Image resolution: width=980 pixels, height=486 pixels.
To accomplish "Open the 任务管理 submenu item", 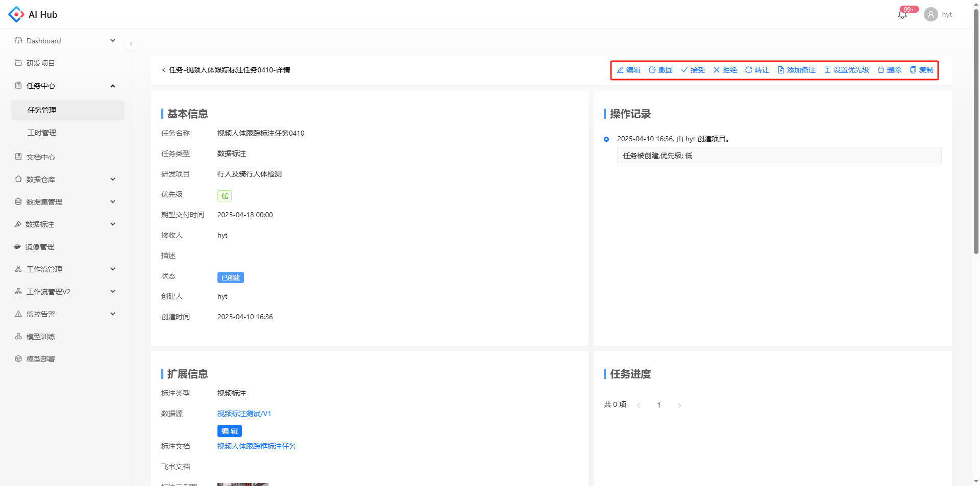I will coord(68,110).
